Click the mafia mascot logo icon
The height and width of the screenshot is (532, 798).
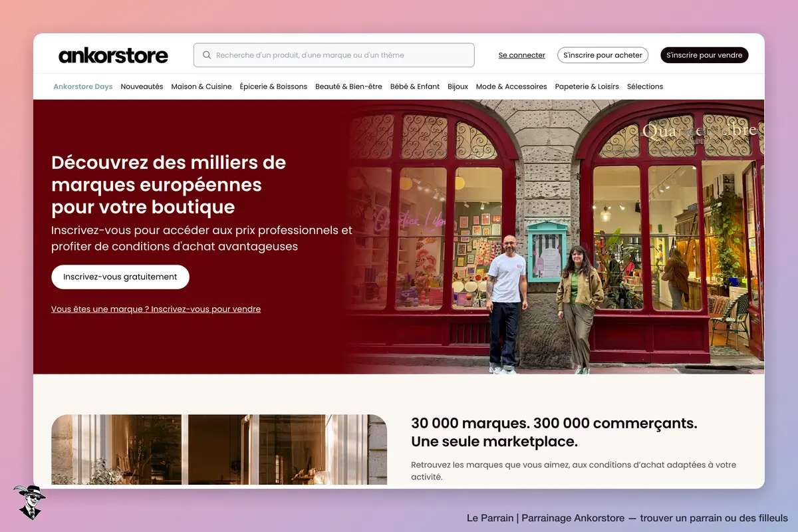pyautogui.click(x=29, y=502)
